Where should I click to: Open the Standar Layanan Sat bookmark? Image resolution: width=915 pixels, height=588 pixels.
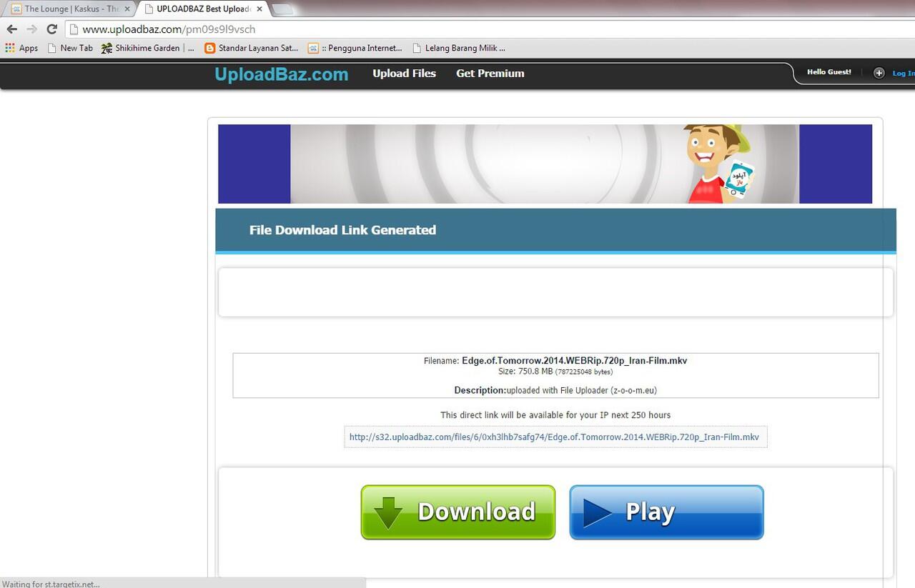(252, 49)
